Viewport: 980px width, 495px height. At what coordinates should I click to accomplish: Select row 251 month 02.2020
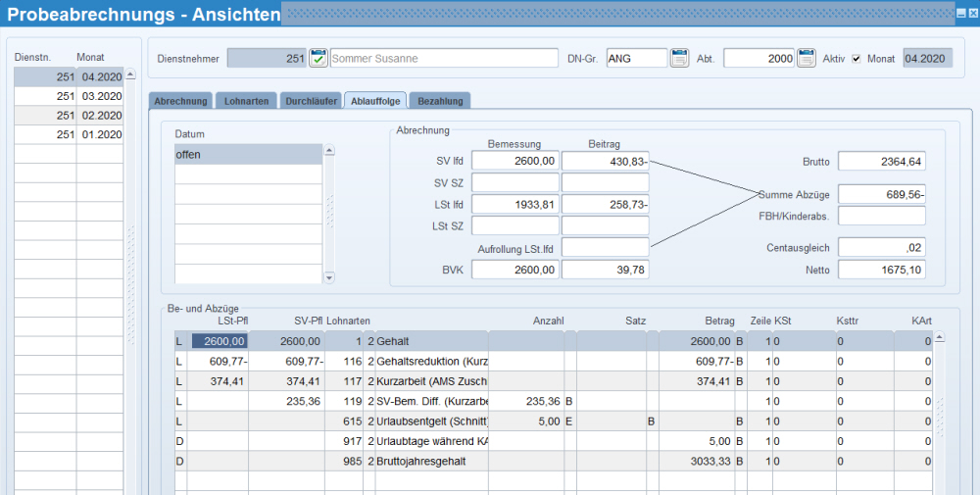[x=69, y=116]
